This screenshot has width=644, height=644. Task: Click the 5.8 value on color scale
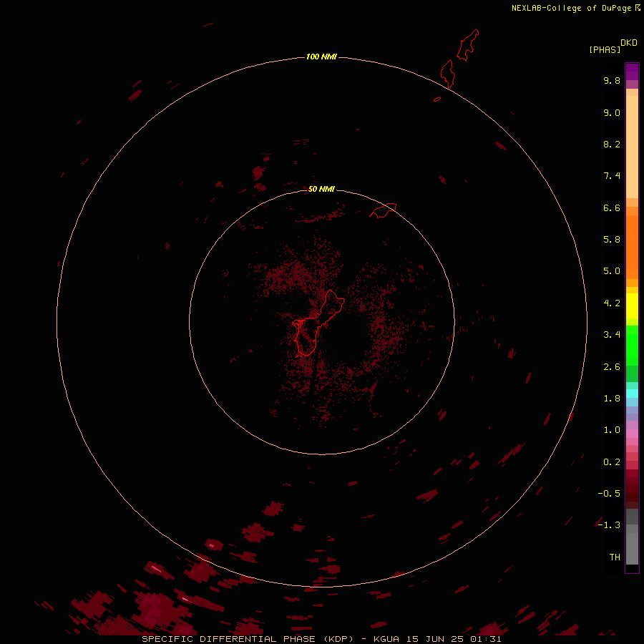click(612, 240)
